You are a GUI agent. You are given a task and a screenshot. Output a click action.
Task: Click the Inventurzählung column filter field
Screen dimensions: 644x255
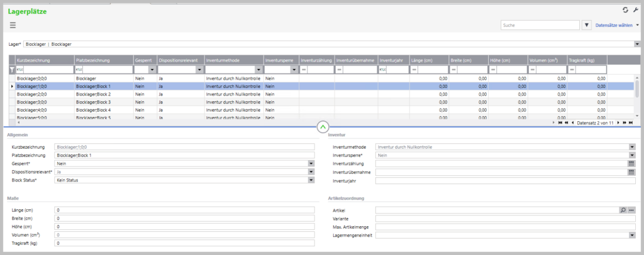320,70
